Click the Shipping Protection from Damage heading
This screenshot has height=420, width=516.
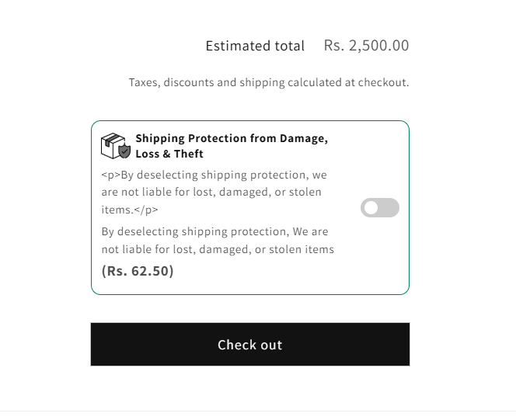tap(232, 138)
